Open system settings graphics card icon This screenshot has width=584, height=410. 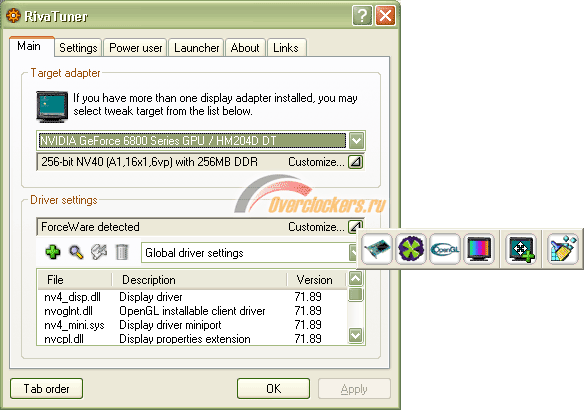[377, 248]
